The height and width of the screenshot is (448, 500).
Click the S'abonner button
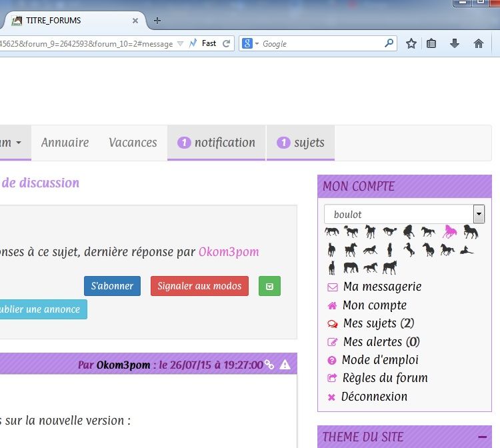point(112,286)
